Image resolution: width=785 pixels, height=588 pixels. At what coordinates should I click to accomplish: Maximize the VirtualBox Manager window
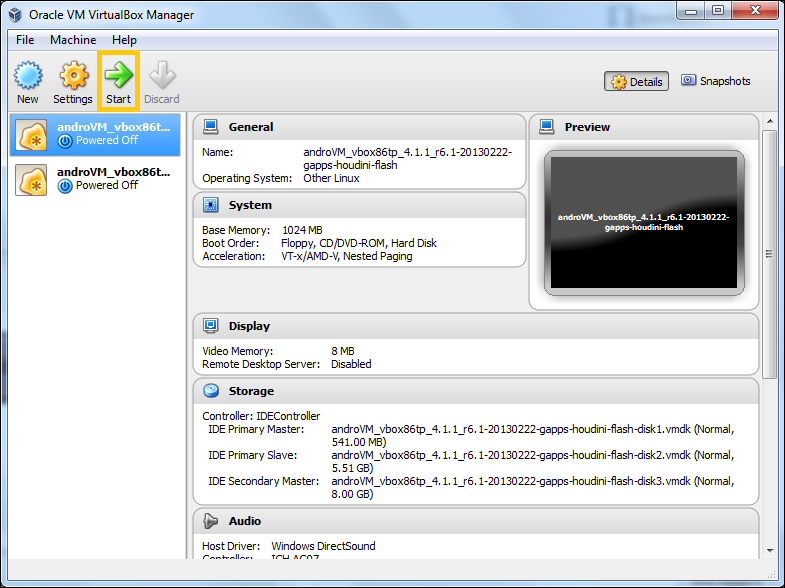pos(718,11)
